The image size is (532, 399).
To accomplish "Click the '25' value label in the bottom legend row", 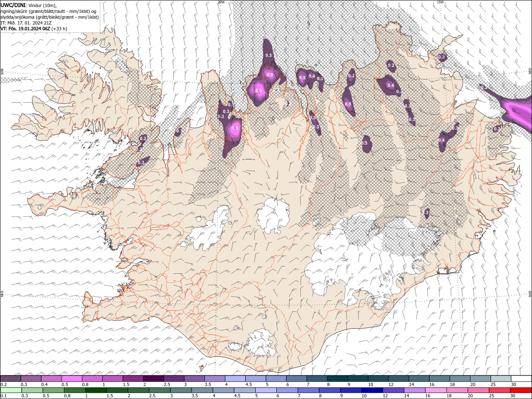I will pos(493,396).
